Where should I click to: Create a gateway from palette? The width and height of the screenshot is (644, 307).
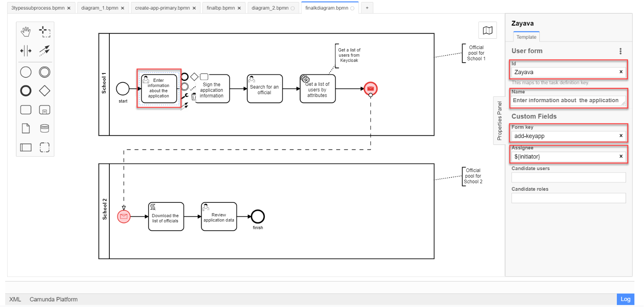45,91
